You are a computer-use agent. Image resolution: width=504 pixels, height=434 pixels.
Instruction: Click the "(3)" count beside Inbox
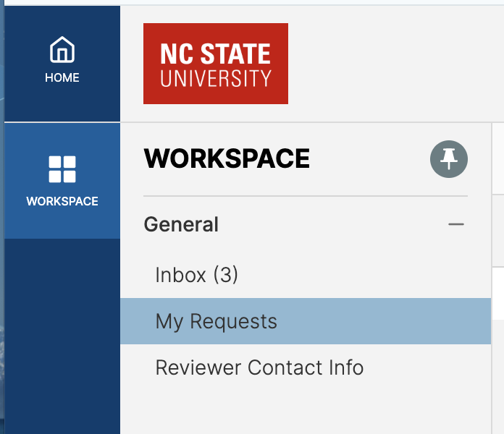pyautogui.click(x=225, y=275)
